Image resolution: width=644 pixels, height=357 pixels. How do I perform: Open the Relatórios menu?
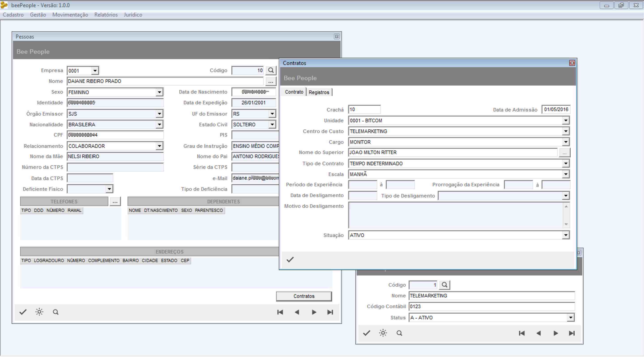[106, 15]
